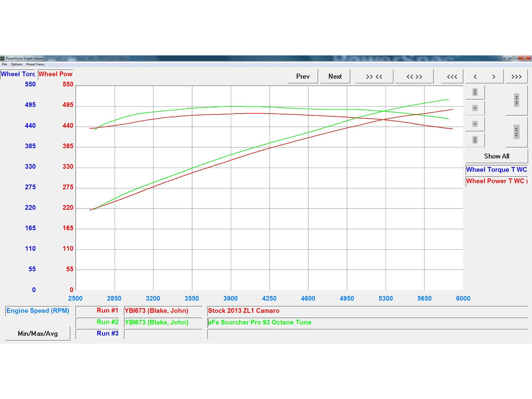Screen dimensions: 532x399
Task: Open the Options menu
Action: (x=17, y=65)
